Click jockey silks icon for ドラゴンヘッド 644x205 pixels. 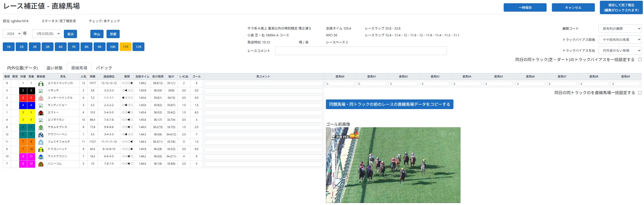(41, 149)
